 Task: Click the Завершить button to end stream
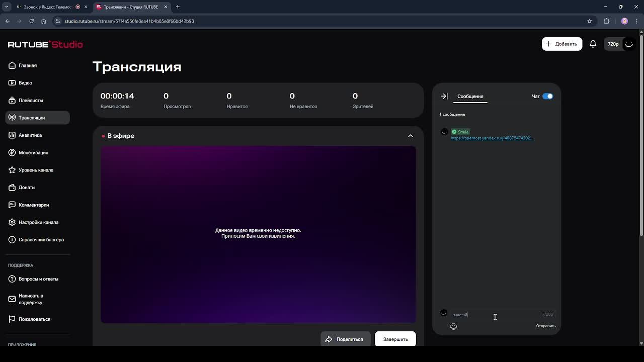(395, 339)
